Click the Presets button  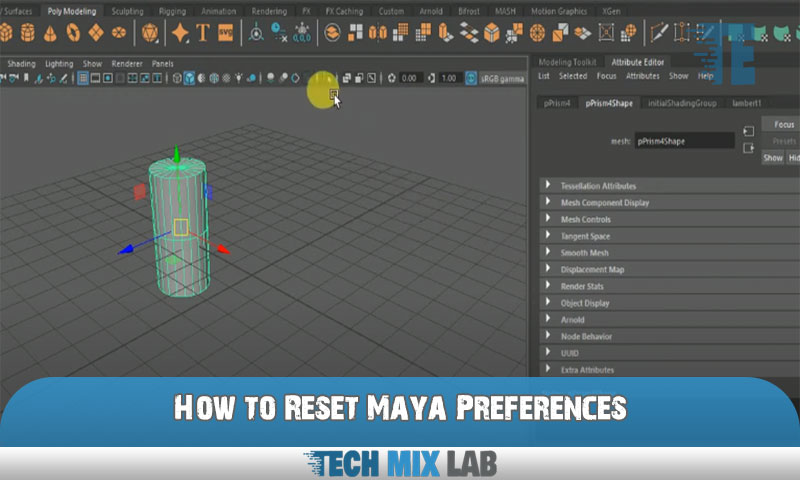[x=783, y=141]
